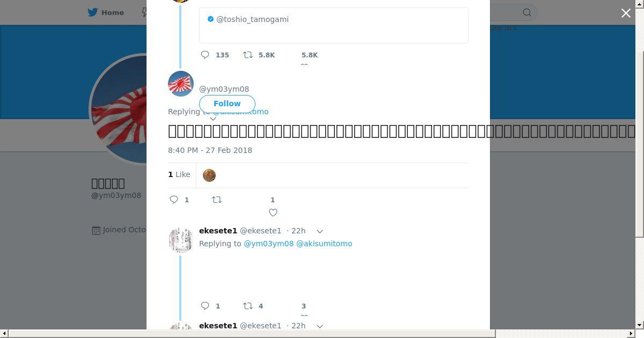Open the liker's avatar thumbnail

point(209,175)
